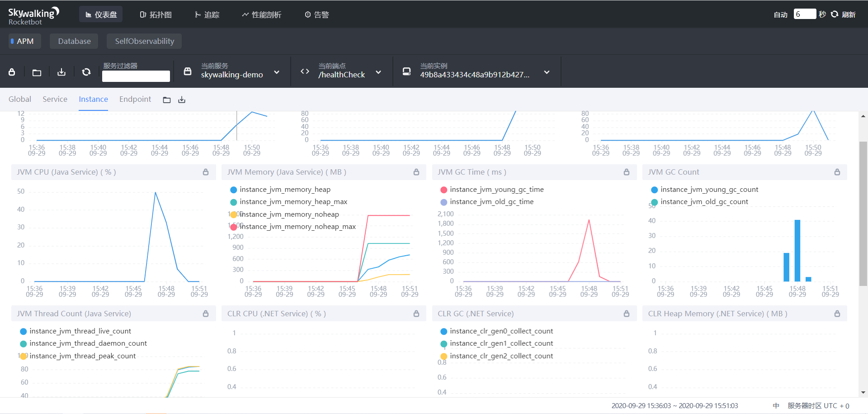
Task: Open the time range picker at bottom
Action: [675, 406]
